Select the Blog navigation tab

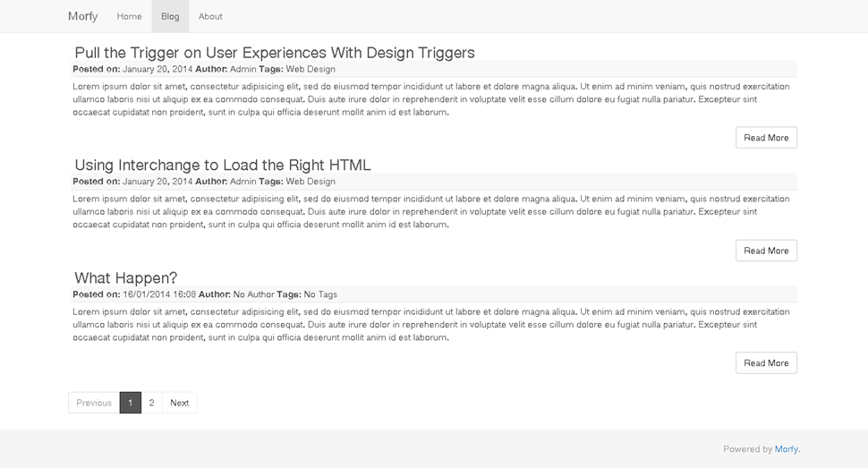[x=170, y=16]
